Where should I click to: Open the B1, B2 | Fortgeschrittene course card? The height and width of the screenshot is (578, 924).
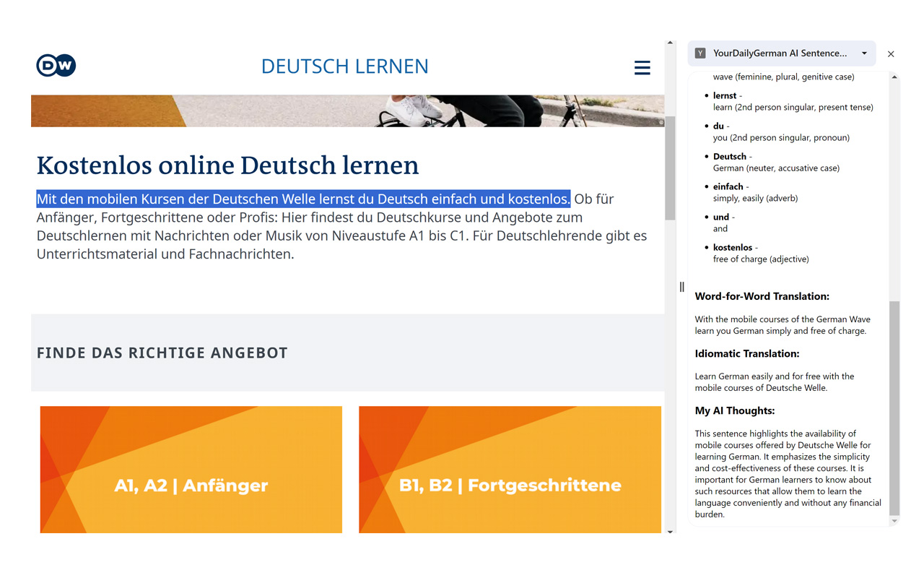(x=510, y=470)
